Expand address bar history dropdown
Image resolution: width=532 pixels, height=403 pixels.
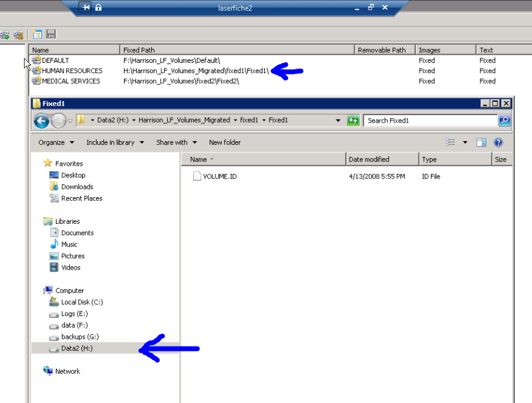(x=338, y=120)
